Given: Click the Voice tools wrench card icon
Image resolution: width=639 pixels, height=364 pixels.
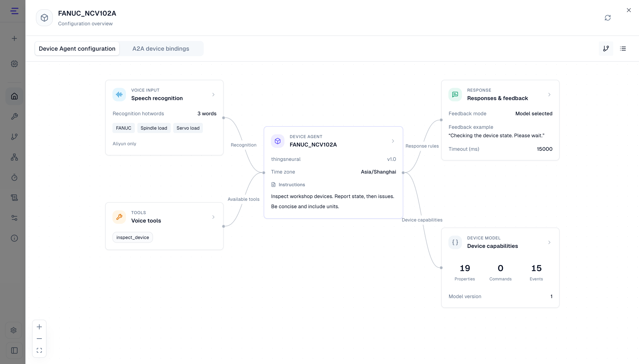Looking at the screenshot, I should point(119,217).
